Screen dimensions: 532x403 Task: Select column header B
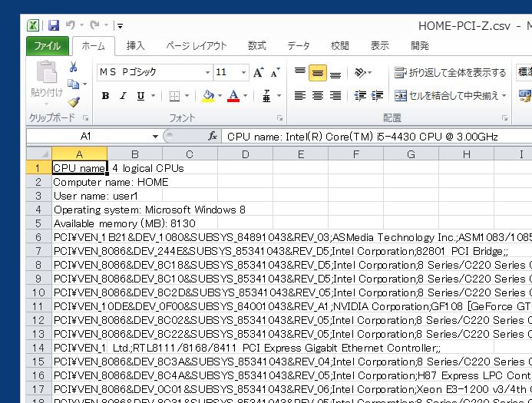134,154
